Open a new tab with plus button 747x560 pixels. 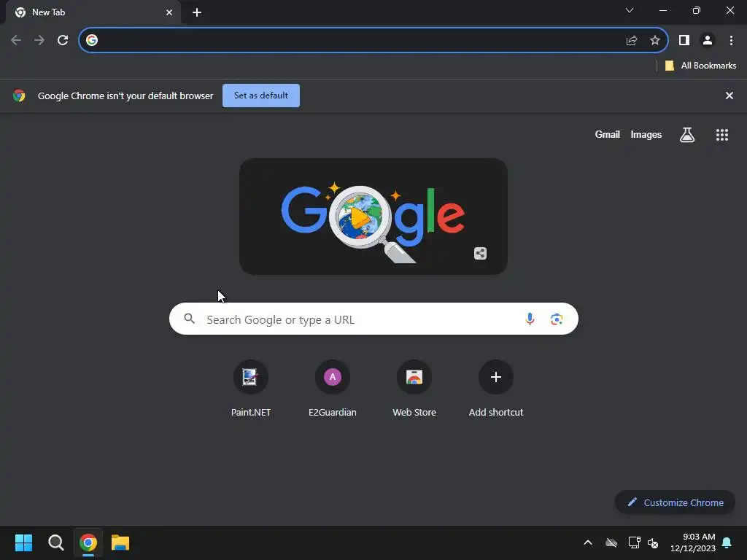[x=197, y=12]
